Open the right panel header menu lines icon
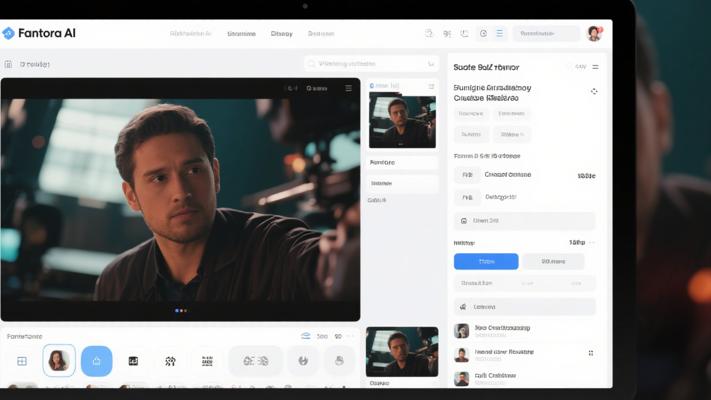711x400 pixels. (x=596, y=67)
